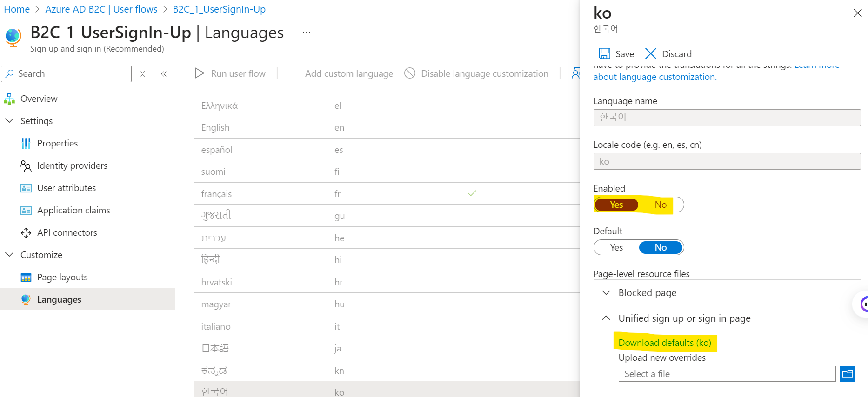Click the sidebar Search field

[67, 73]
